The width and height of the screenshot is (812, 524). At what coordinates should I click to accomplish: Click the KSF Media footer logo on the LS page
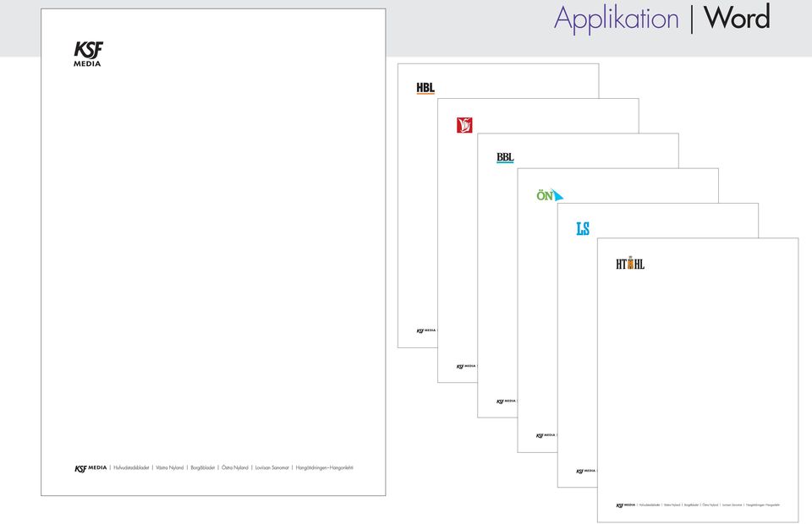(586, 472)
